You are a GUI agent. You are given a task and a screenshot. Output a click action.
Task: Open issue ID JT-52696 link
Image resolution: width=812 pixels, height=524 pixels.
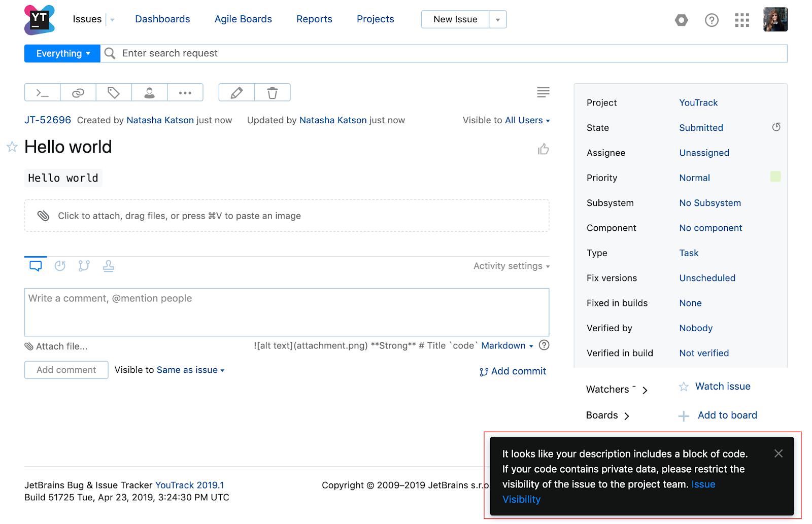[48, 120]
